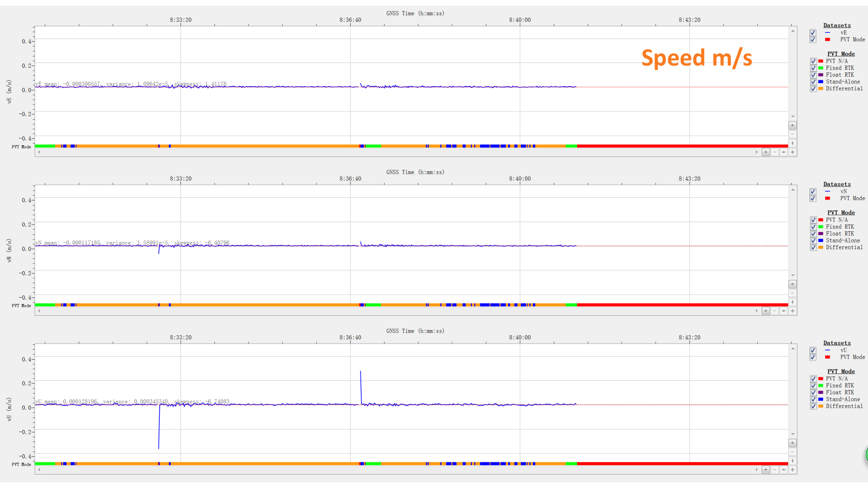
Task: Click scroll-left arrow below vE chart
Action: (39, 152)
